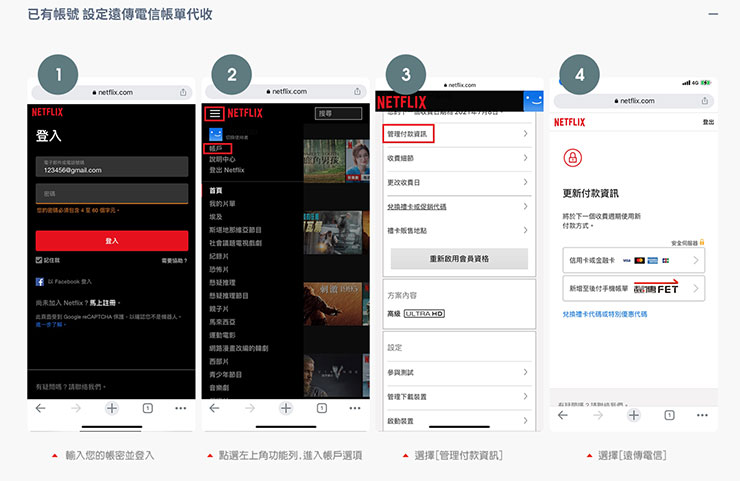
Task: Click blue smiley profile icon in step 3
Action: click(534, 101)
